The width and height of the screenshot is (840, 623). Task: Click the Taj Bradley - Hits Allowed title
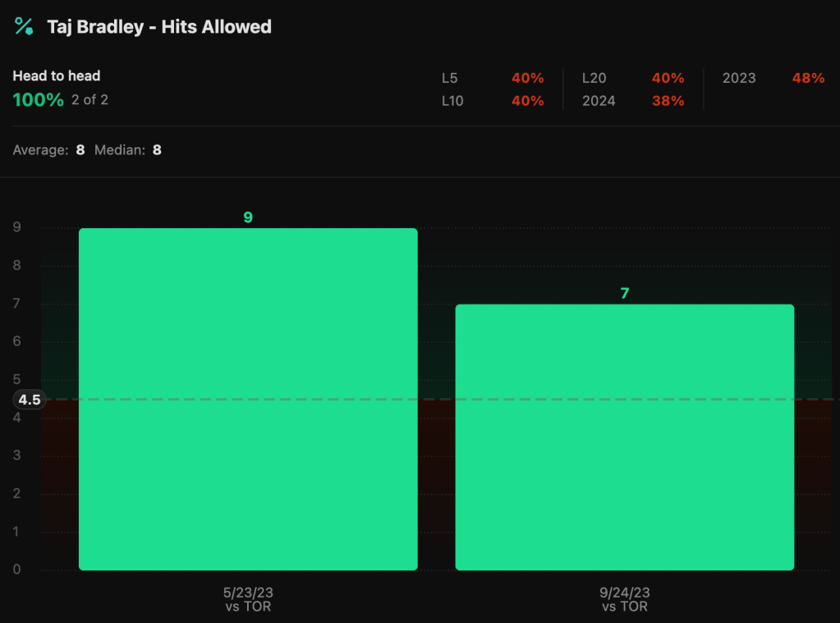[159, 26]
